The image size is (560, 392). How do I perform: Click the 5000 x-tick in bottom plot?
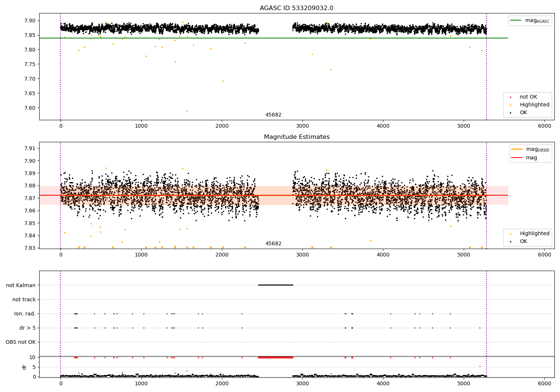pyautogui.click(x=464, y=383)
